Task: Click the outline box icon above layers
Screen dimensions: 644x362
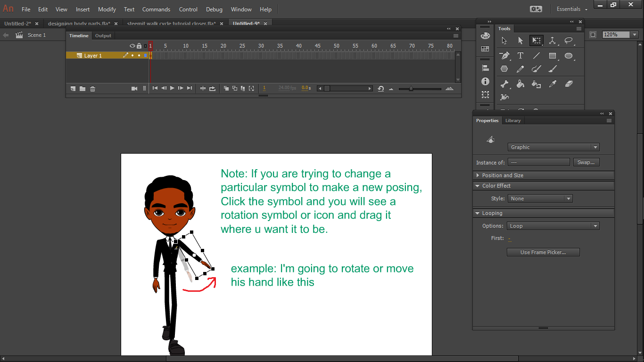Action: [x=145, y=46]
